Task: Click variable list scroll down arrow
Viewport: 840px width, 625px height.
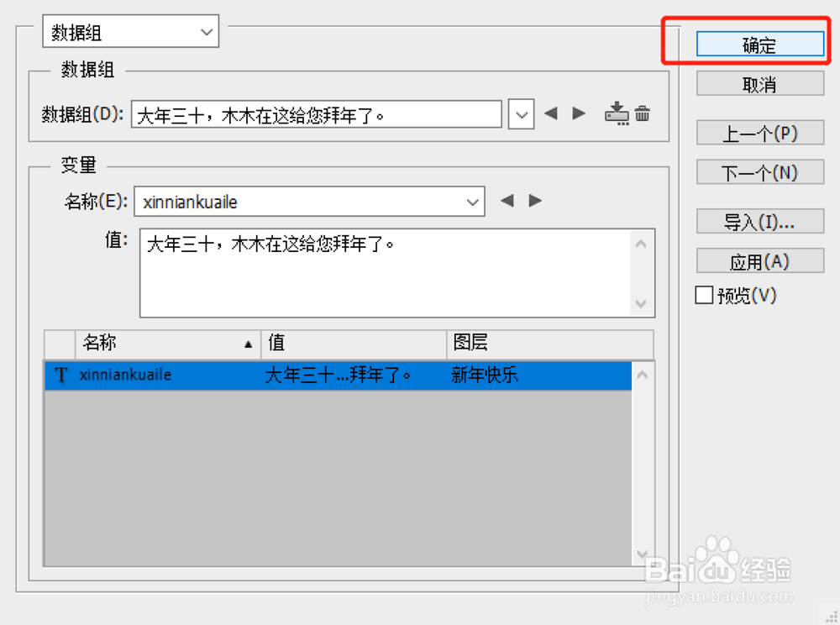Action: click(643, 554)
